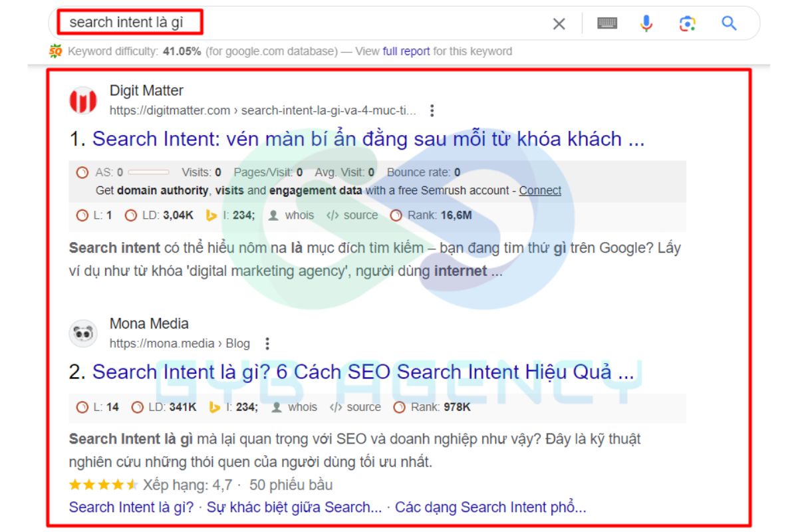Click 'Rank: 978K' for Mona Media
798x532 pixels.
click(x=432, y=407)
